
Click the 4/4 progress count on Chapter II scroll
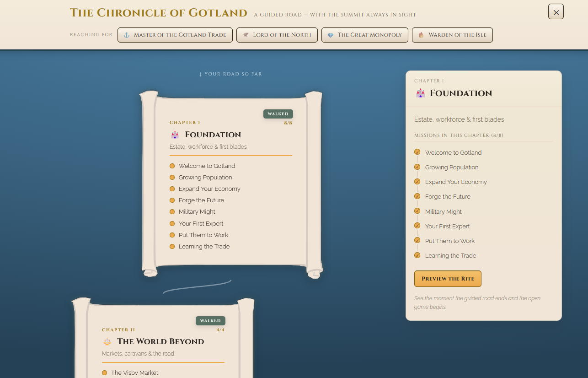[220, 330]
